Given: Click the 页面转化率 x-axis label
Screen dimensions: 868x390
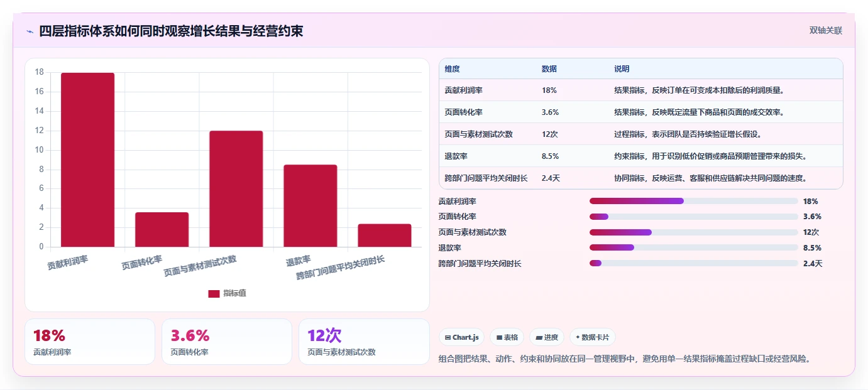Looking at the screenshot, I should 142,263.
